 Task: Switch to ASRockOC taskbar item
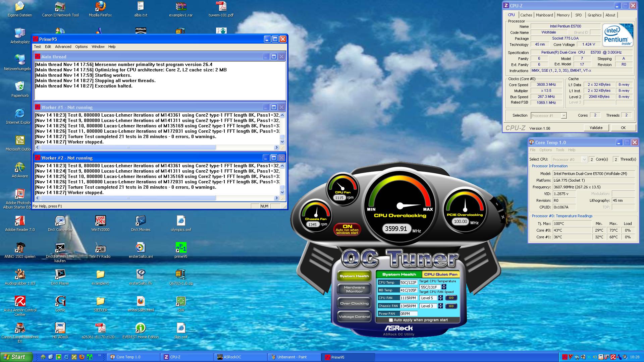[x=240, y=357]
